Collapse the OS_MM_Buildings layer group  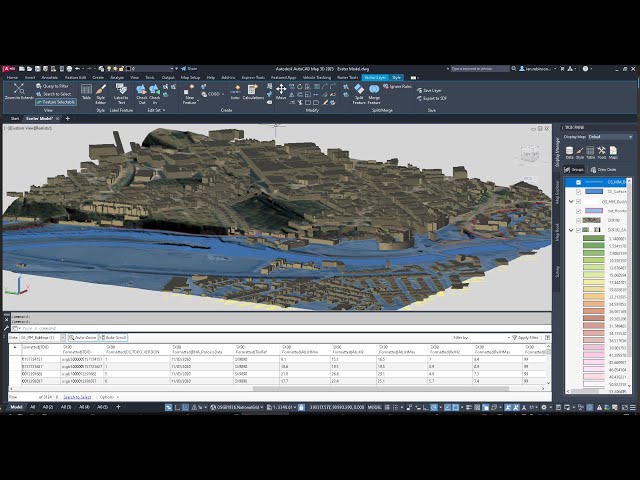click(571, 201)
